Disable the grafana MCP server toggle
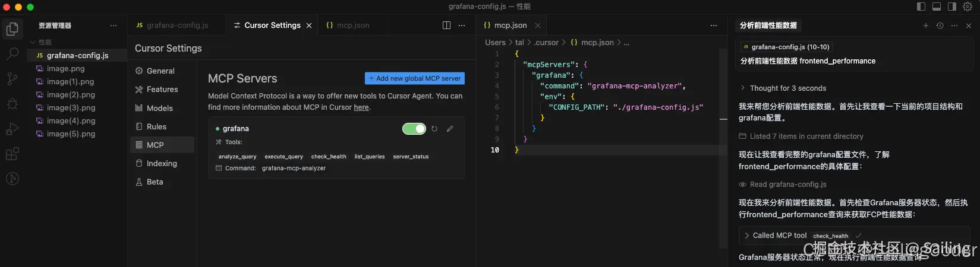 pyautogui.click(x=414, y=129)
